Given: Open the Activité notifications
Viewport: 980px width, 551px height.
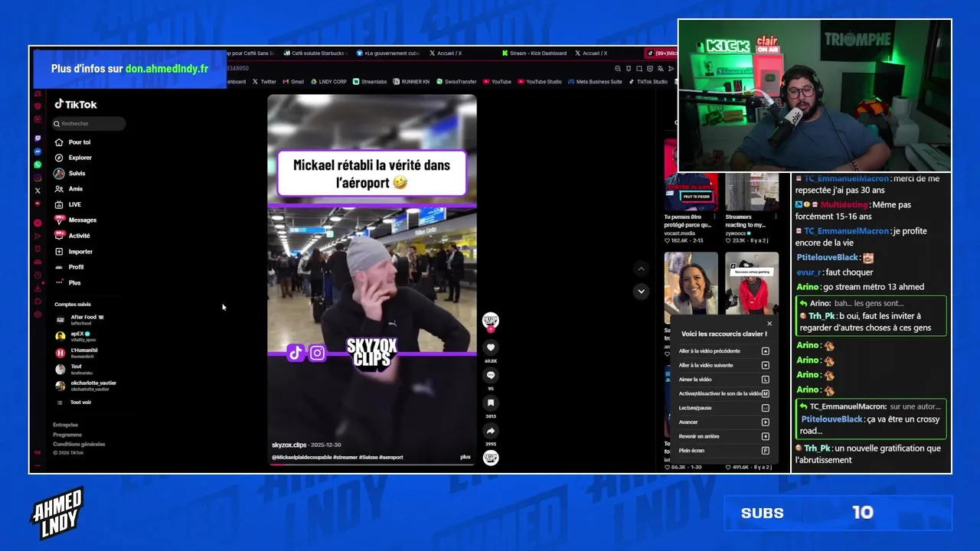Looking at the screenshot, I should 73,236.
